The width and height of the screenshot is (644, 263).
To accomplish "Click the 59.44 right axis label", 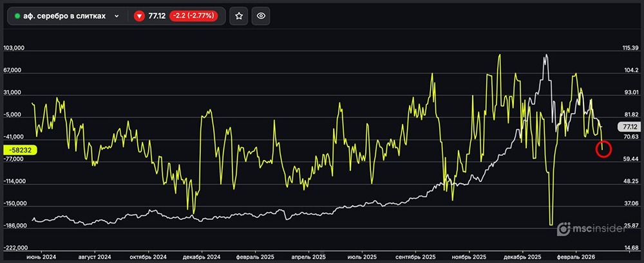I will tap(631, 159).
